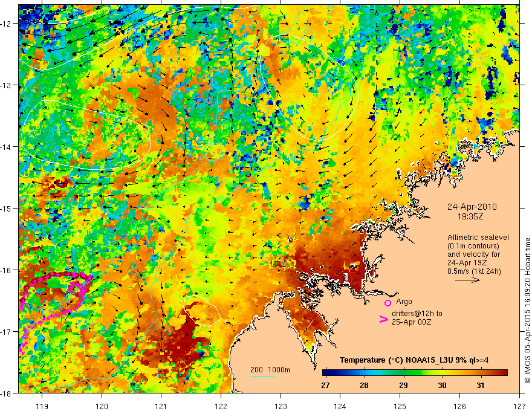Click the '24-Apr 19Z' legend line

point(467,263)
